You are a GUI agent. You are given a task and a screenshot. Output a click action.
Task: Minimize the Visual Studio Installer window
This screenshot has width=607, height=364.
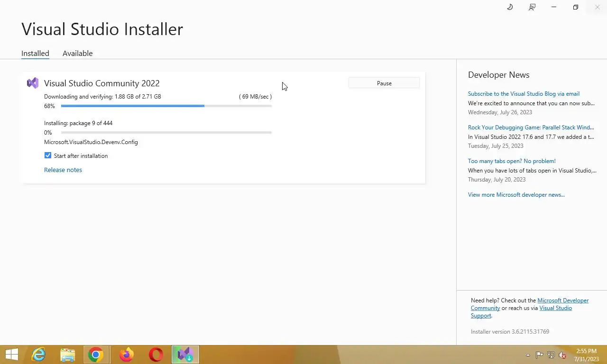click(x=553, y=7)
